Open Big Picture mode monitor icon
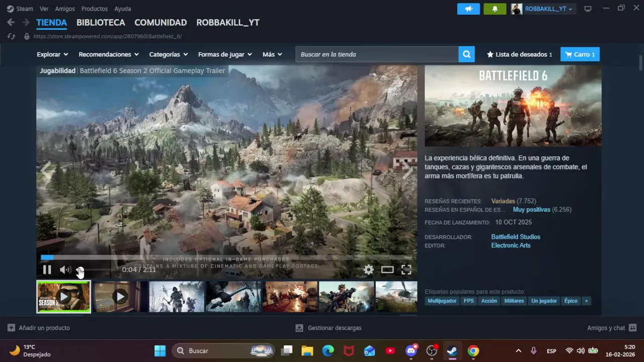Image resolution: width=644 pixels, height=362 pixels. (x=588, y=9)
